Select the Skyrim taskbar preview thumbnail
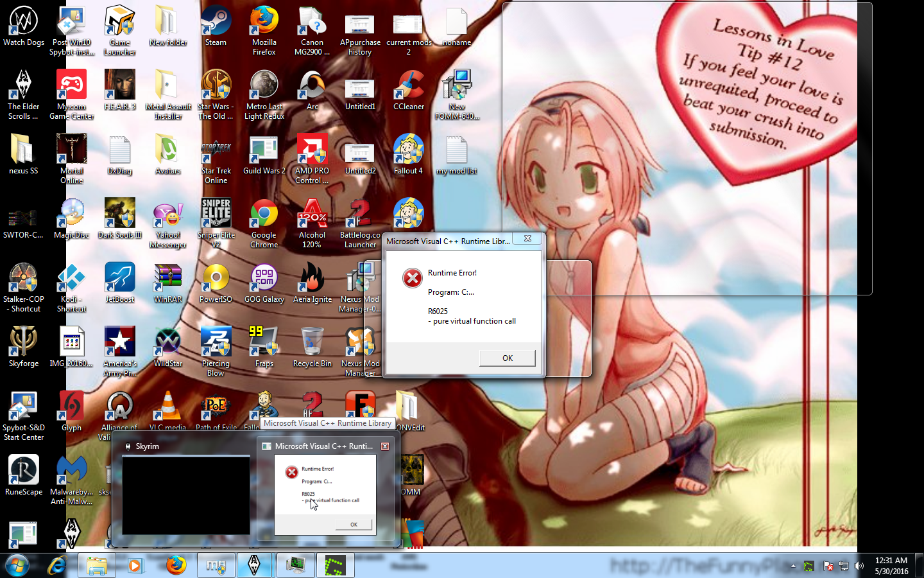924x578 pixels. (x=186, y=488)
